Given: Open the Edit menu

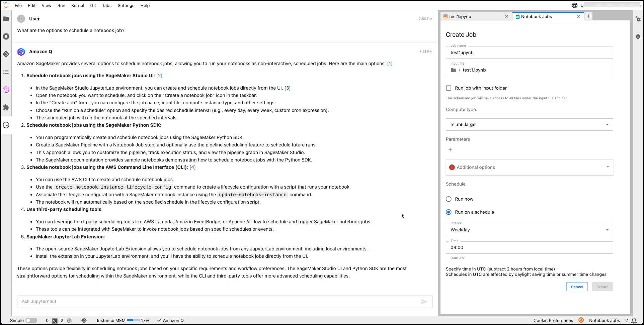Looking at the screenshot, I should (x=32, y=5).
